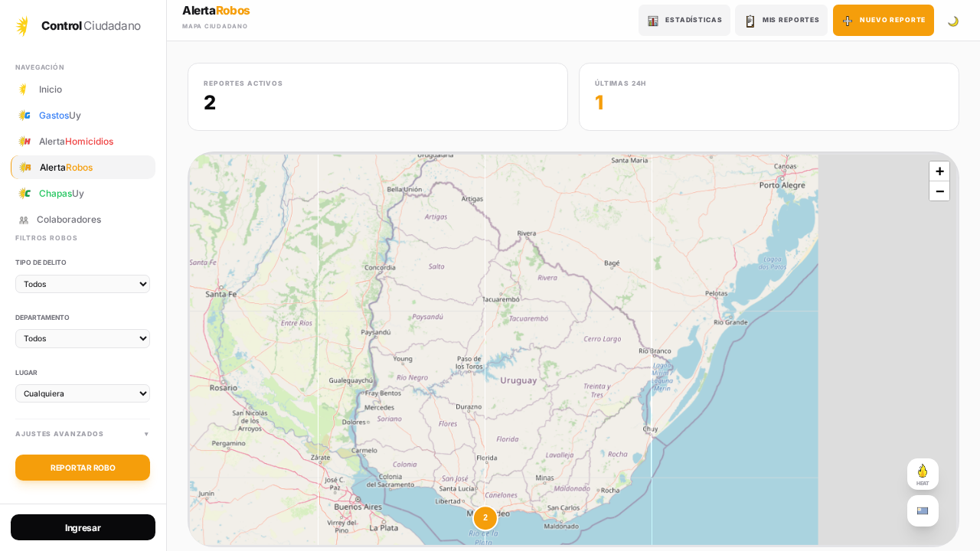The image size is (980, 551).
Task: Open the Lugar dropdown
Action: 83,393
